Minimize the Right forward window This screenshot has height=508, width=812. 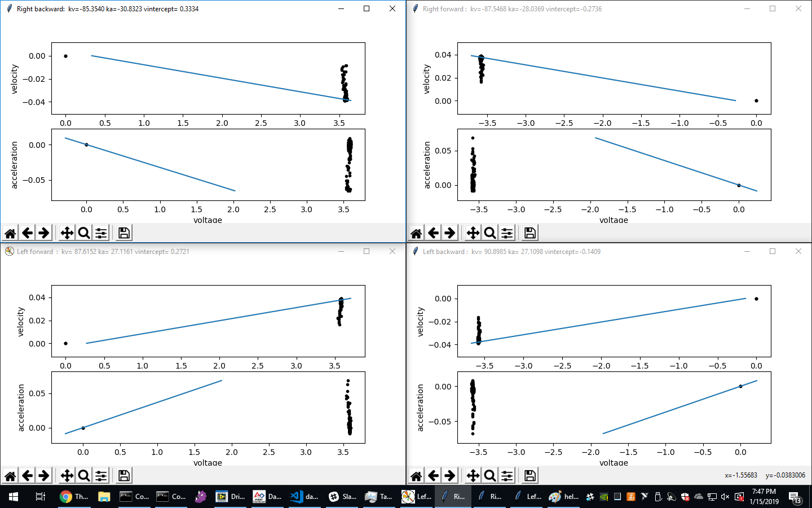click(x=747, y=8)
